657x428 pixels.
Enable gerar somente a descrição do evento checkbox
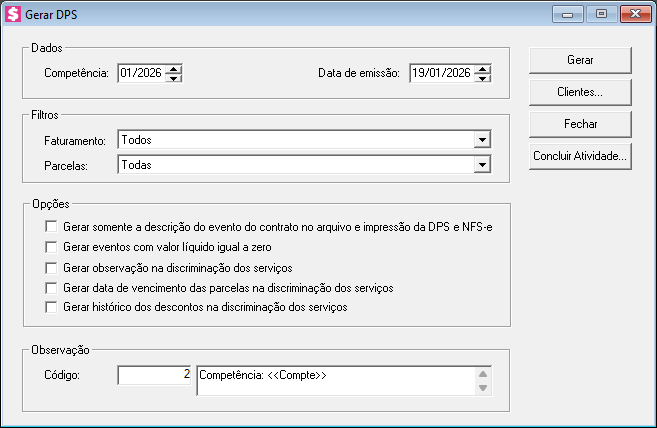(52, 227)
